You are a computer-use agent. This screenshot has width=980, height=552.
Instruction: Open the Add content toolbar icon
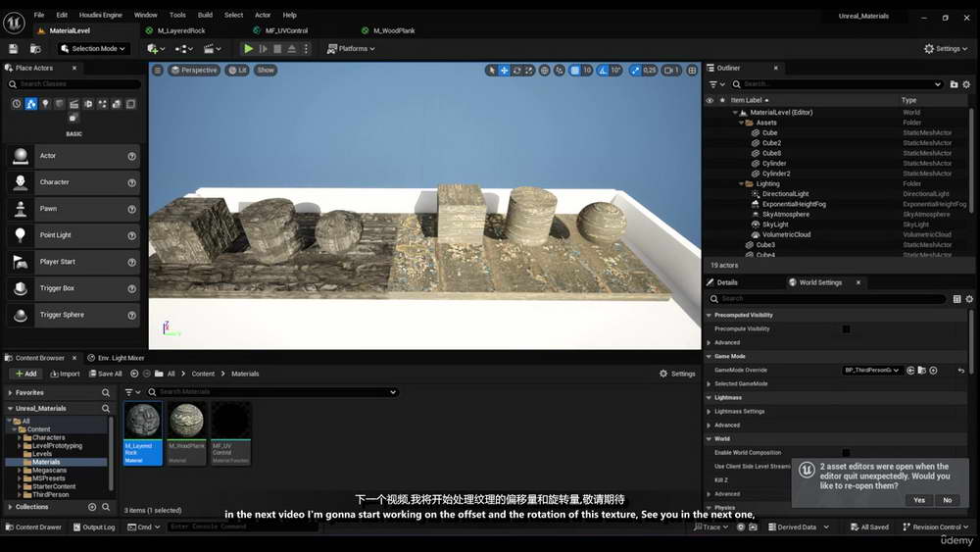pyautogui.click(x=156, y=49)
